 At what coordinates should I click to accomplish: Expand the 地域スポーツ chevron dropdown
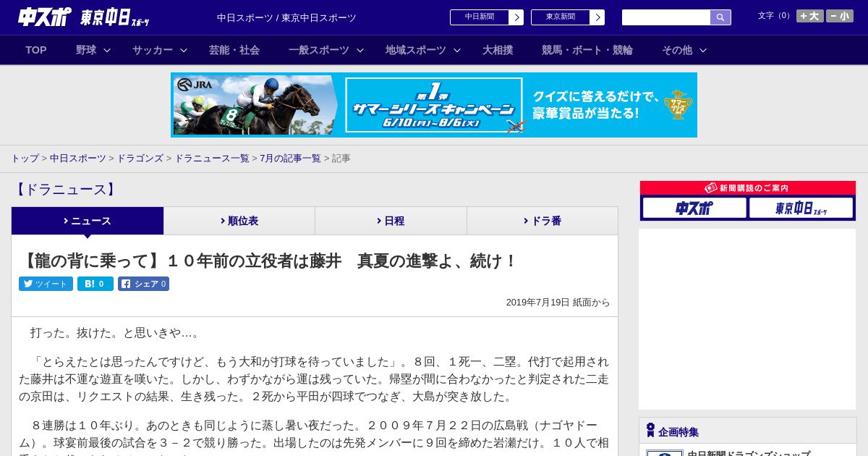click(457, 51)
